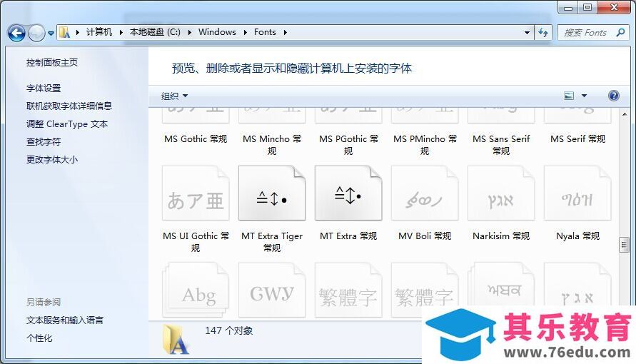Viewport: 636px width, 364px height.
Task: Click the refresh button beside address bar
Action: click(x=543, y=32)
